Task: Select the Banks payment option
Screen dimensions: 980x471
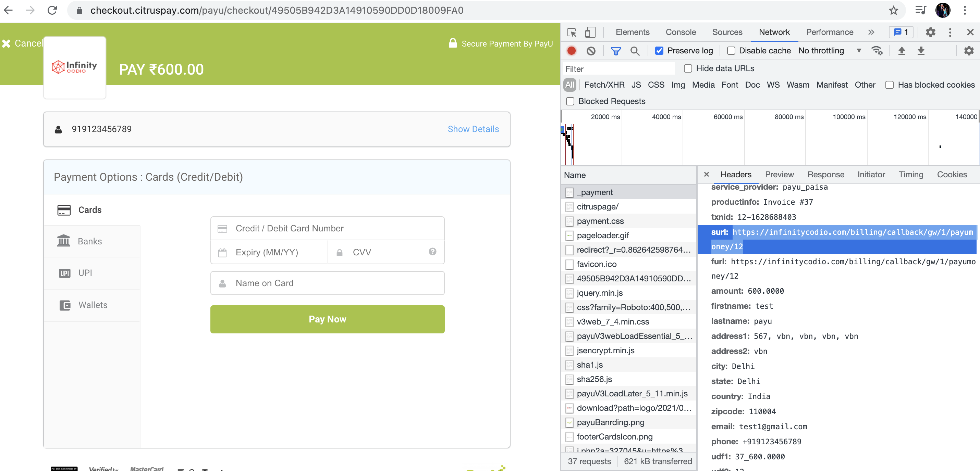Action: (x=92, y=241)
